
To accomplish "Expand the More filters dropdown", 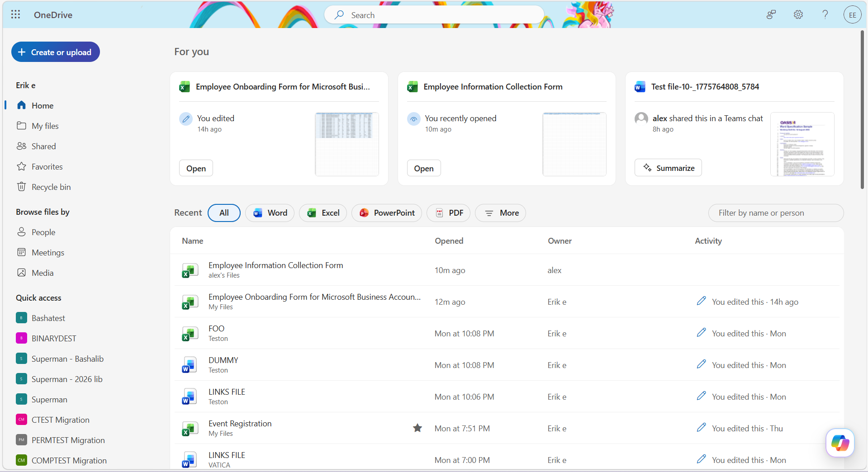I will [500, 213].
